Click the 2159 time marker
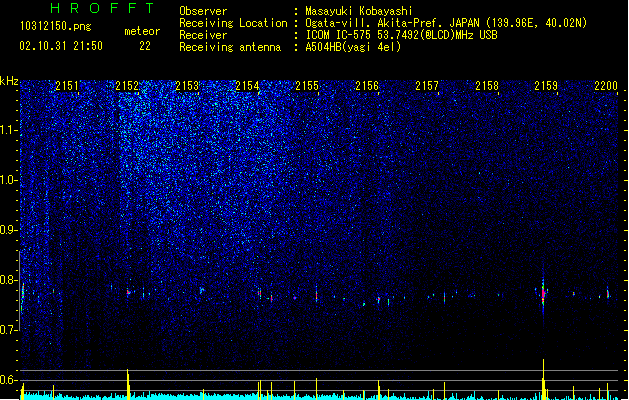 tap(546, 86)
